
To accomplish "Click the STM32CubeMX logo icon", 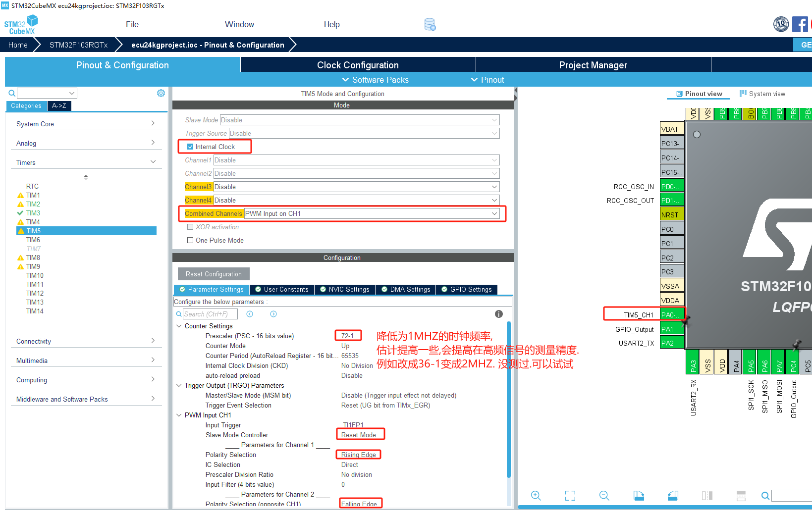I will [x=21, y=25].
